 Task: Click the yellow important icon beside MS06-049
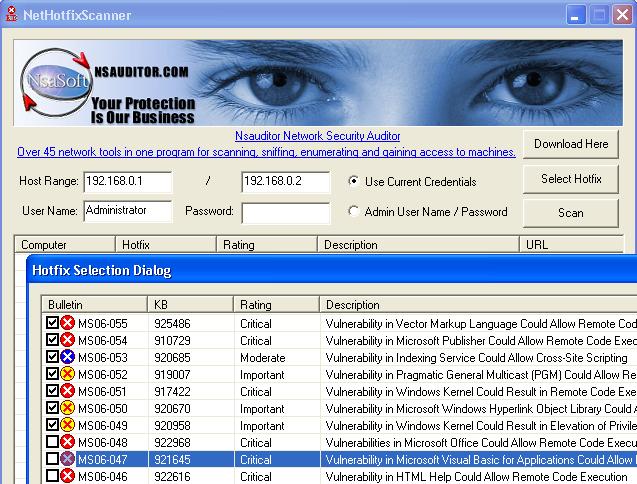(x=67, y=425)
